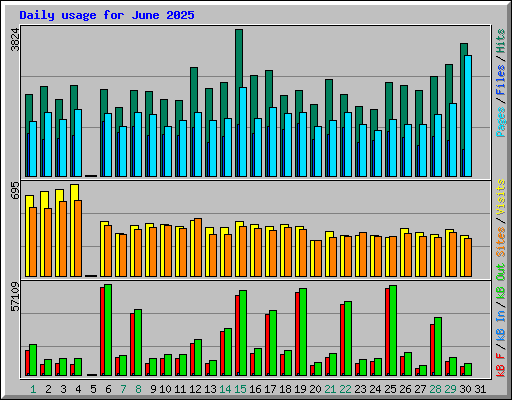The width and height of the screenshot is (512, 400).
Task: Select the orange sites bar for day 12
Action: pyautogui.click(x=198, y=248)
